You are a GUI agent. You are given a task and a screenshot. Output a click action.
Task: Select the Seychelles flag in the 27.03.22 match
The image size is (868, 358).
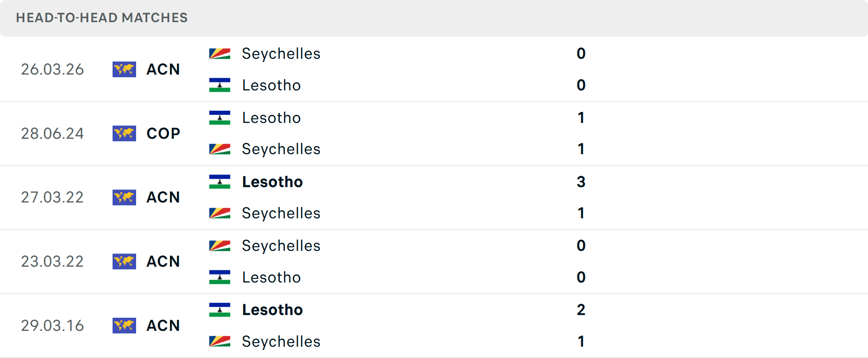point(220,213)
